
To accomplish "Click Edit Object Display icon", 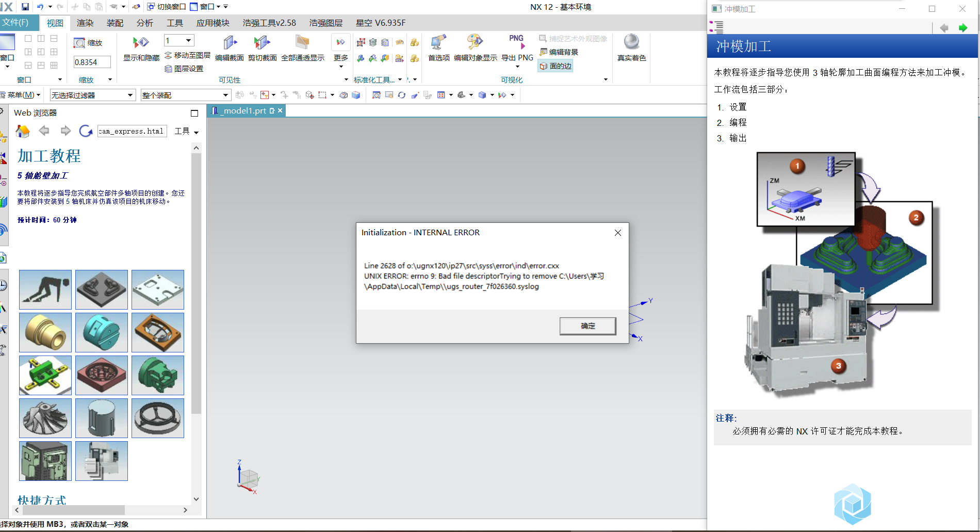I will [x=475, y=49].
